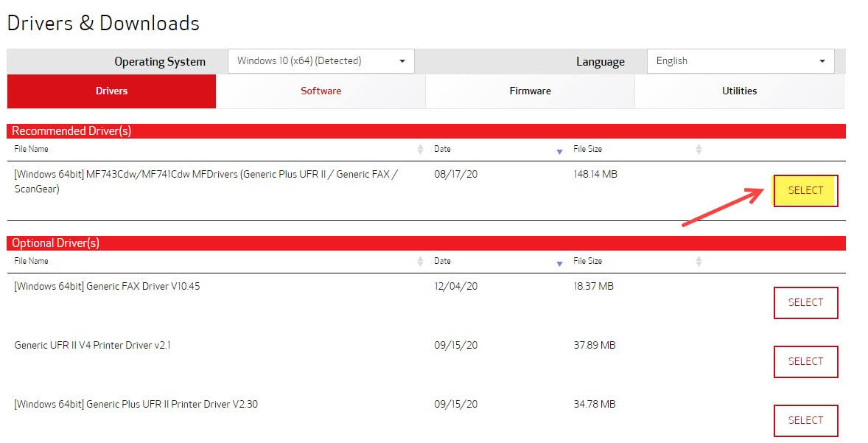Click the 148.14 MB file size
This screenshot has width=868, height=443.
[595, 174]
